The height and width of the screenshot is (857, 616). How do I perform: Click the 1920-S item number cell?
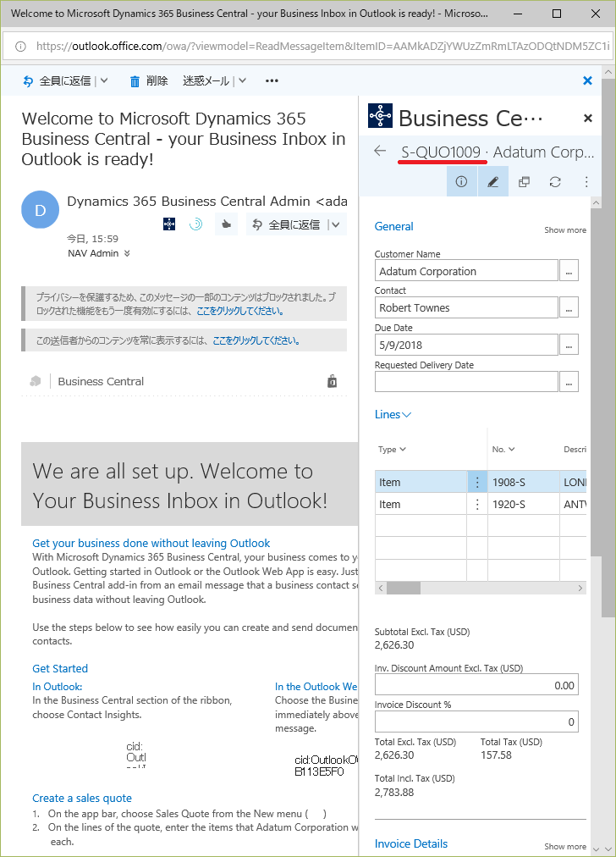(x=523, y=504)
